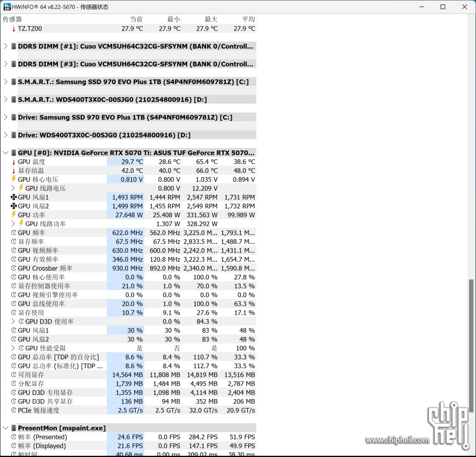Select the 显存使用 row
Viewport: 476px width, 457px height.
(133, 313)
